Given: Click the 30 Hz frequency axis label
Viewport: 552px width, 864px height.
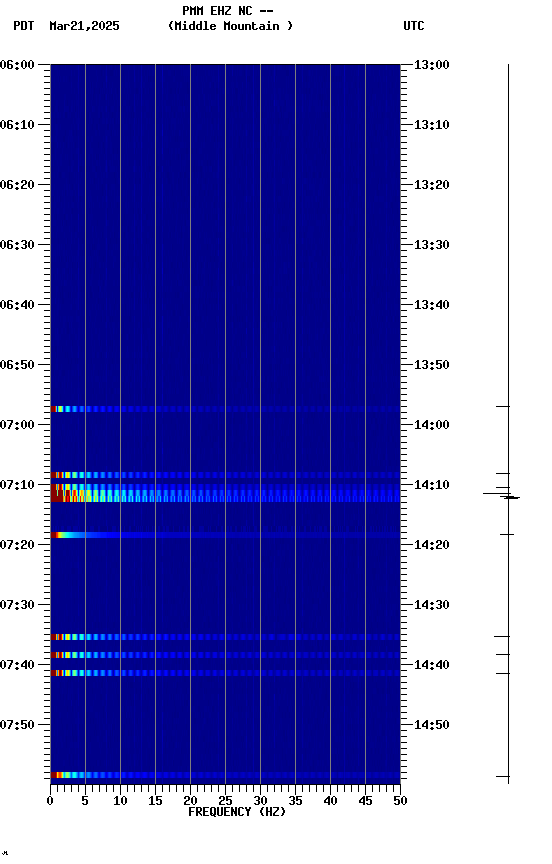Looking at the screenshot, I should 260,801.
